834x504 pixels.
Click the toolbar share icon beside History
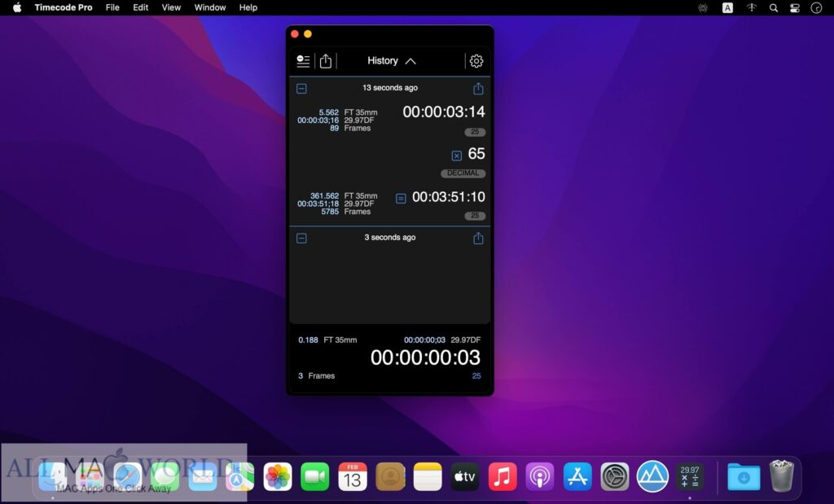(x=326, y=61)
